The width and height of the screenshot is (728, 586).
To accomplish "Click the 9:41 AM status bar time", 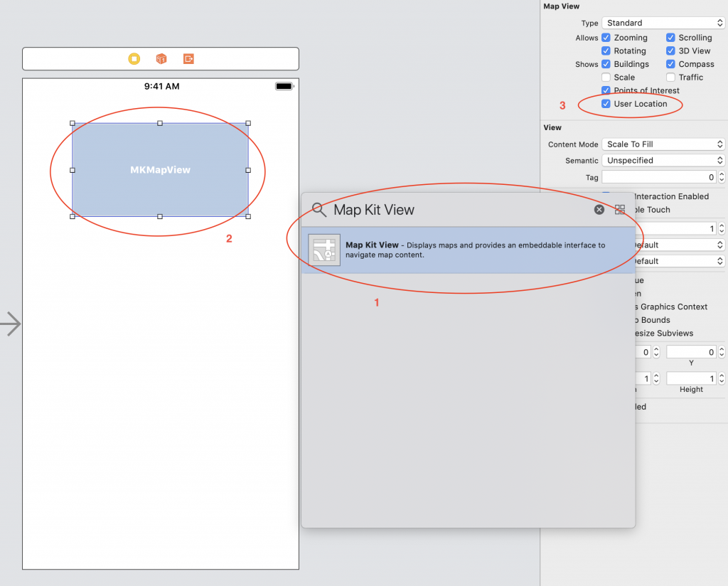I will click(161, 86).
